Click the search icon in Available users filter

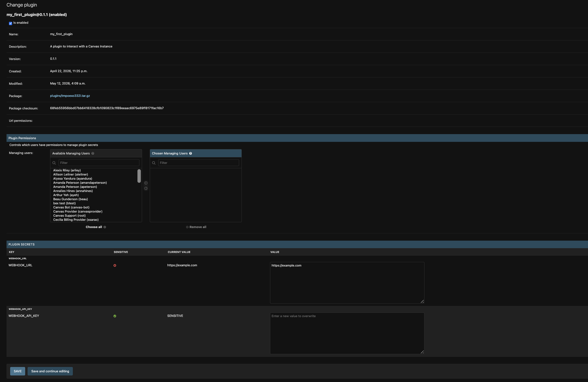(54, 163)
